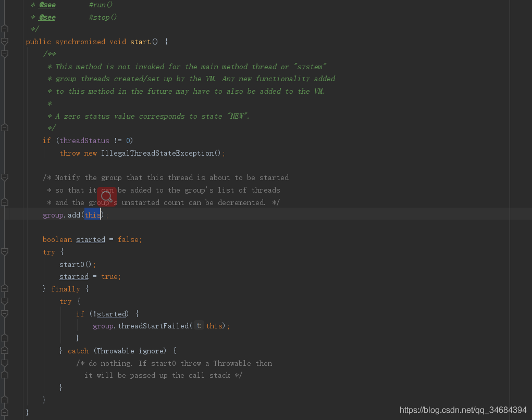Image resolution: width=532 pixels, height=420 pixels.
Task: Click the 'public' modifier keyword
Action: pos(39,42)
